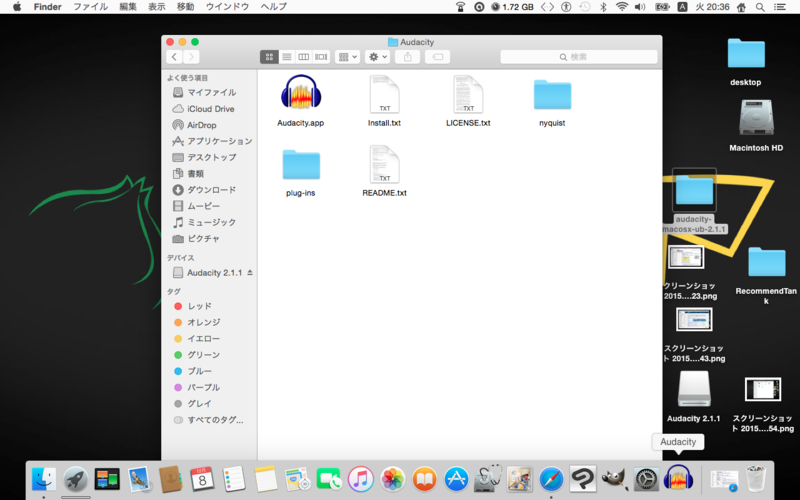
Task: Open the 編集 menu
Action: 128,7
